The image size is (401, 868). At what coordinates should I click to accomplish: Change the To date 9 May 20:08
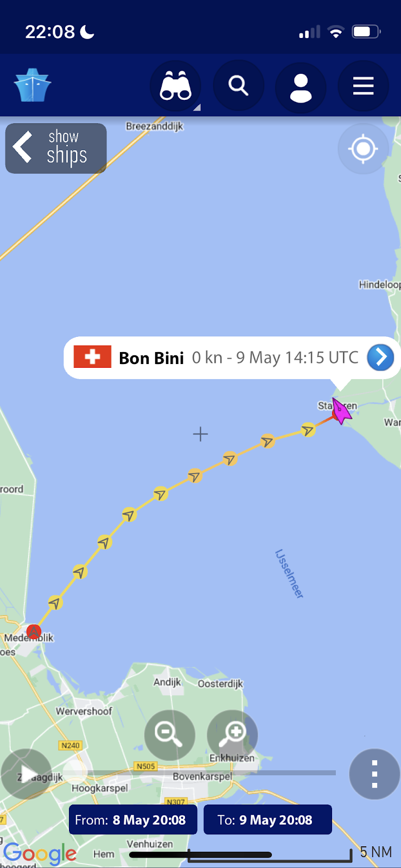(268, 820)
